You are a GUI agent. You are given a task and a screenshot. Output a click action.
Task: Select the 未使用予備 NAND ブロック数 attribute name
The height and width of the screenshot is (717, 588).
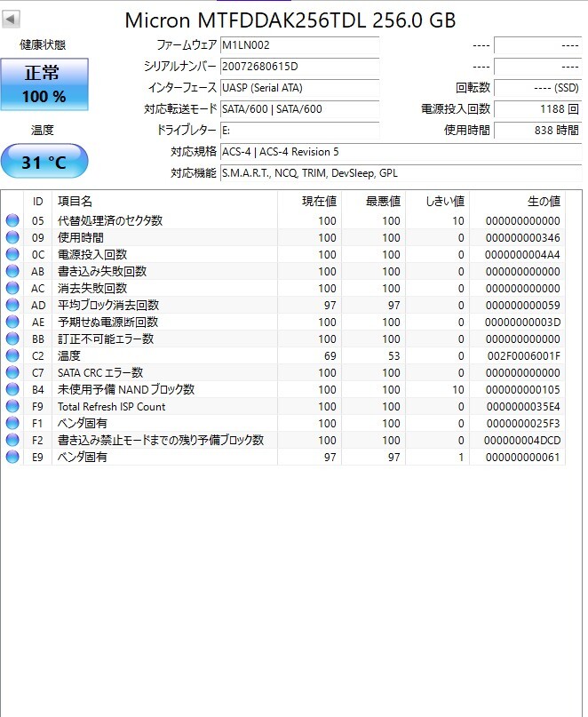tap(126, 389)
